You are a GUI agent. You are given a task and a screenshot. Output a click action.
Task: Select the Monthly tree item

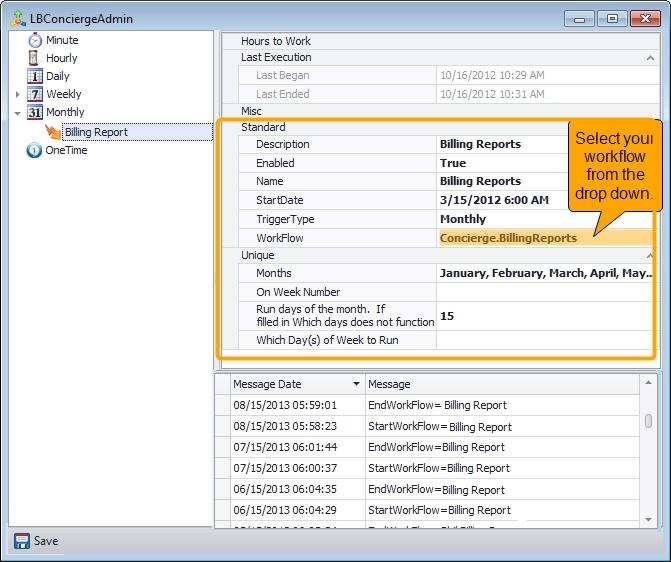point(65,112)
